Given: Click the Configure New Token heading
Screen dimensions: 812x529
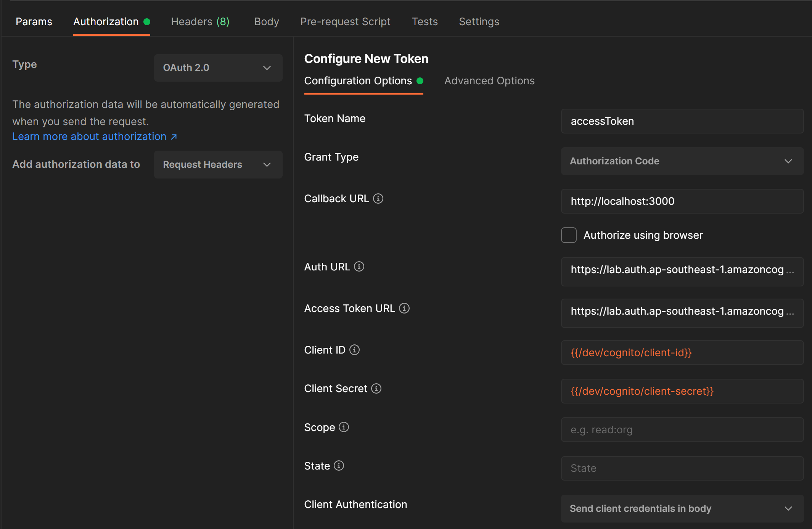Looking at the screenshot, I should [366, 59].
